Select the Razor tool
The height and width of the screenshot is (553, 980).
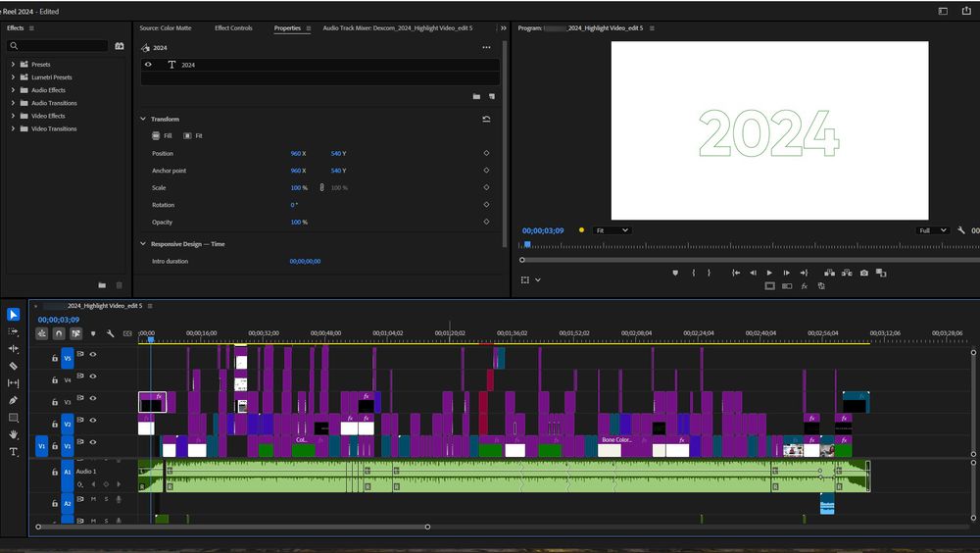(x=14, y=366)
